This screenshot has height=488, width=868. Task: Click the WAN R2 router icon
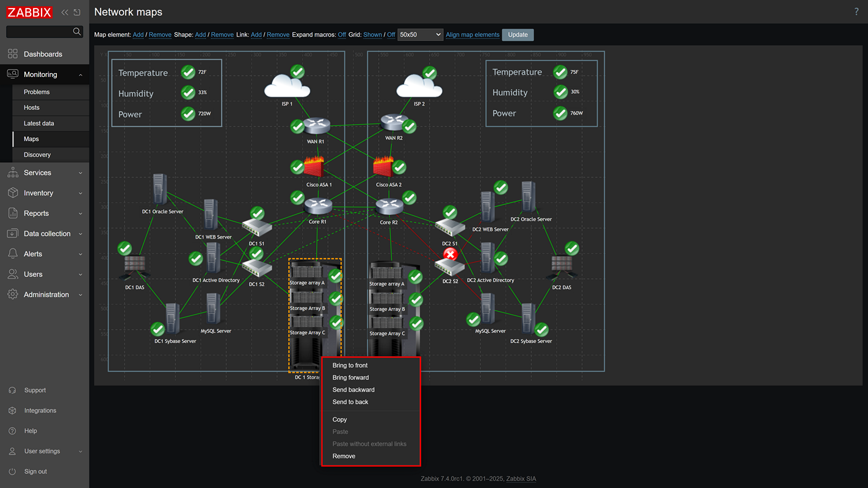(394, 123)
